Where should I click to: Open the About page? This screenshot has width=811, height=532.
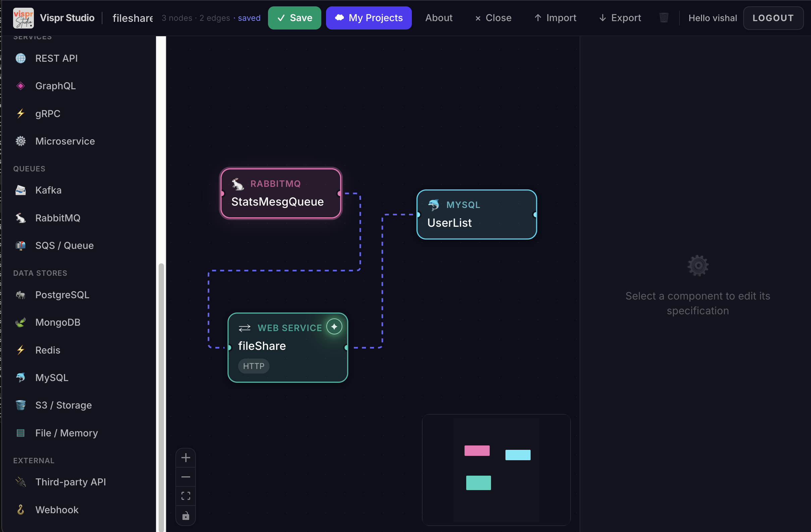coord(439,18)
